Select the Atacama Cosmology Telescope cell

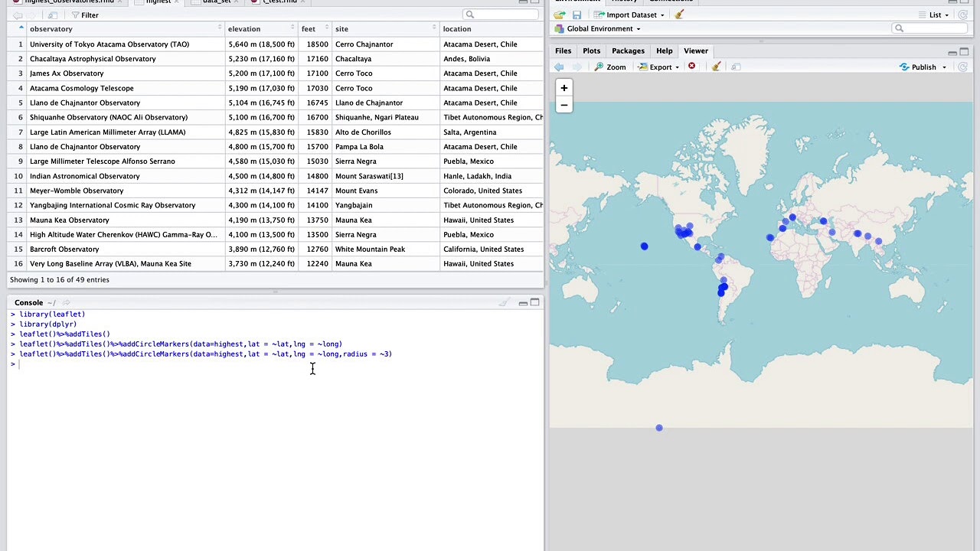tap(126, 88)
